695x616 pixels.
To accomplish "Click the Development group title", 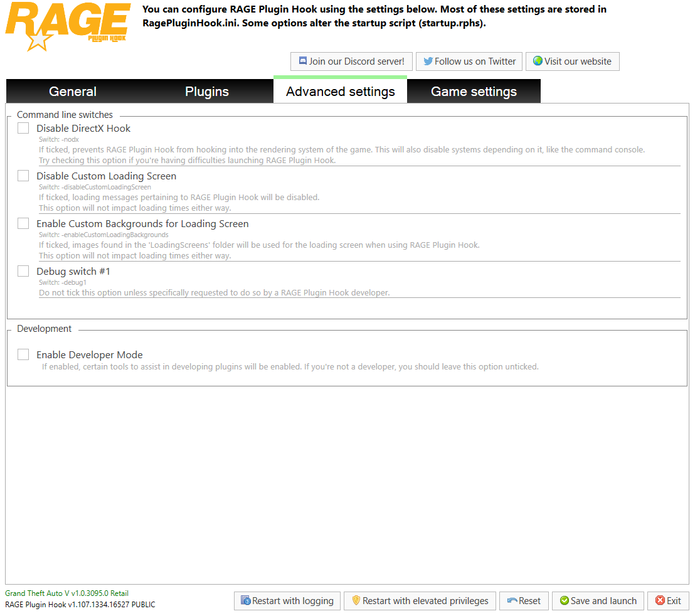I will [x=44, y=328].
